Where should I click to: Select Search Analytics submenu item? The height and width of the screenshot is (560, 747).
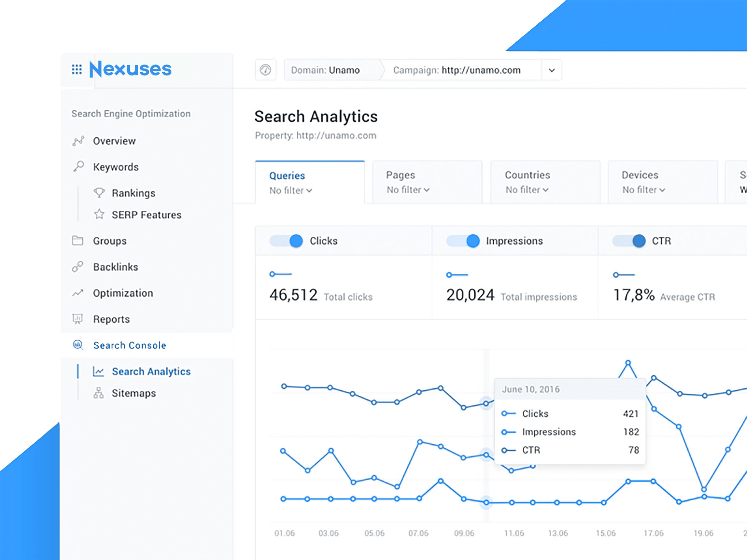tap(151, 371)
